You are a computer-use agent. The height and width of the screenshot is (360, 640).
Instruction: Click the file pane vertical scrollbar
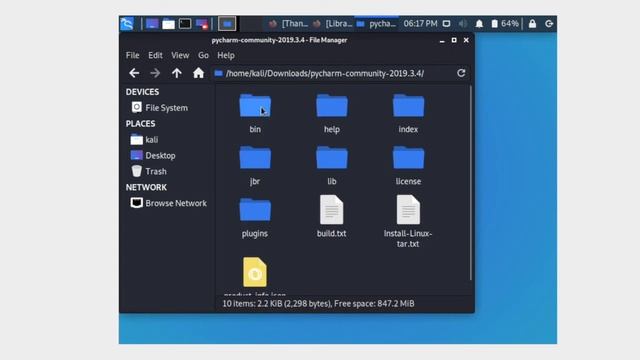coord(471,183)
